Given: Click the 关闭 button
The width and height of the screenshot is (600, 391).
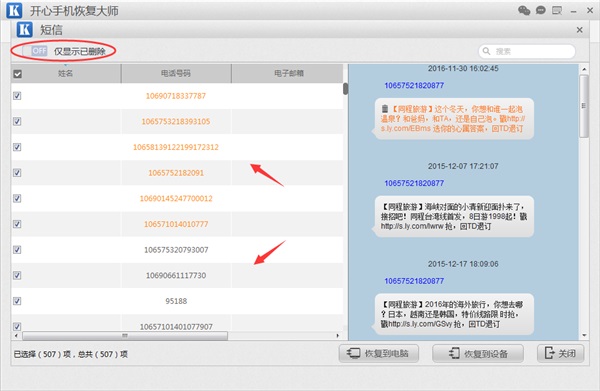Looking at the screenshot, I should coord(561,354).
